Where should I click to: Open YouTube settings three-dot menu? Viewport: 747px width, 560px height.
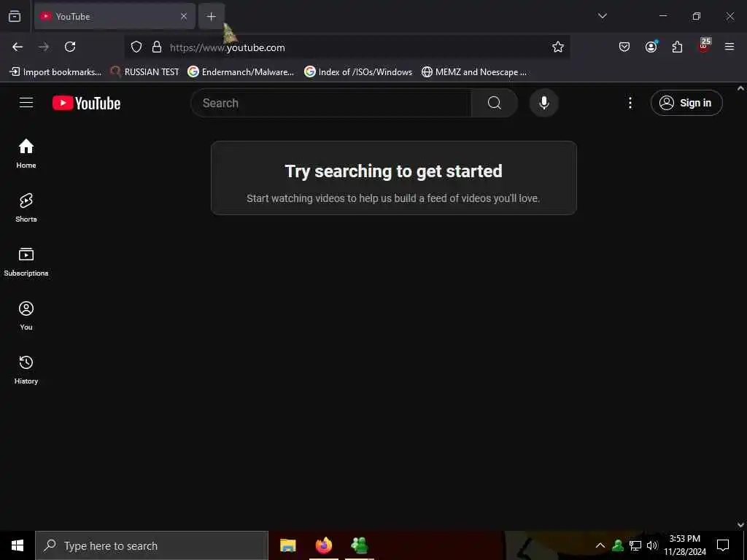click(630, 103)
